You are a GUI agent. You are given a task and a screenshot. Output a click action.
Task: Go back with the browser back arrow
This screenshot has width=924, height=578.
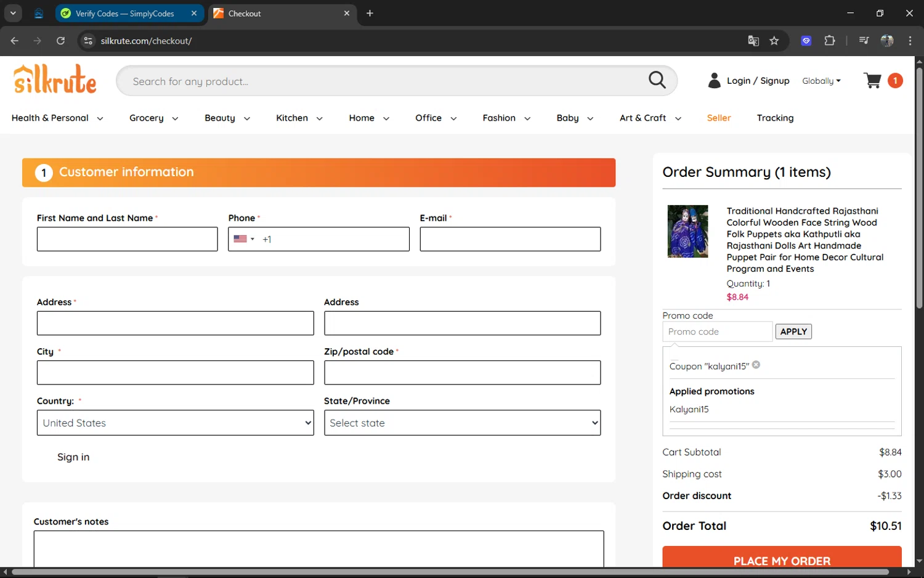tap(15, 41)
